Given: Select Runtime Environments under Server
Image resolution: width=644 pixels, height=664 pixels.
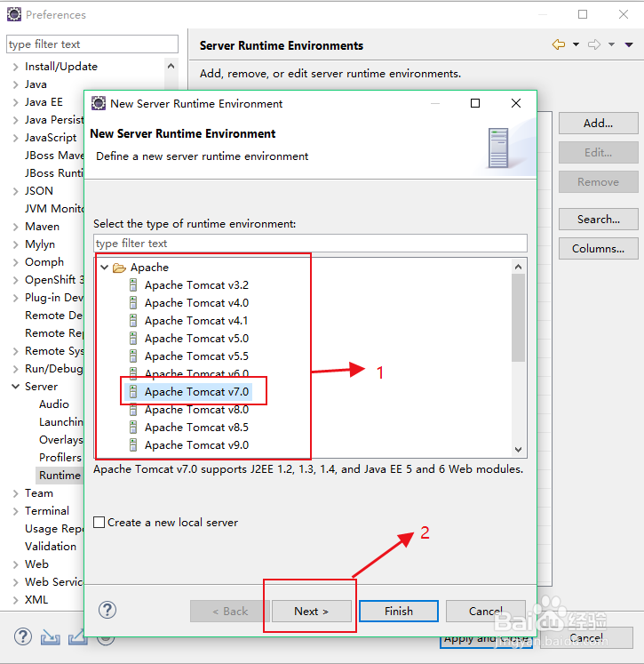Looking at the screenshot, I should [60, 476].
